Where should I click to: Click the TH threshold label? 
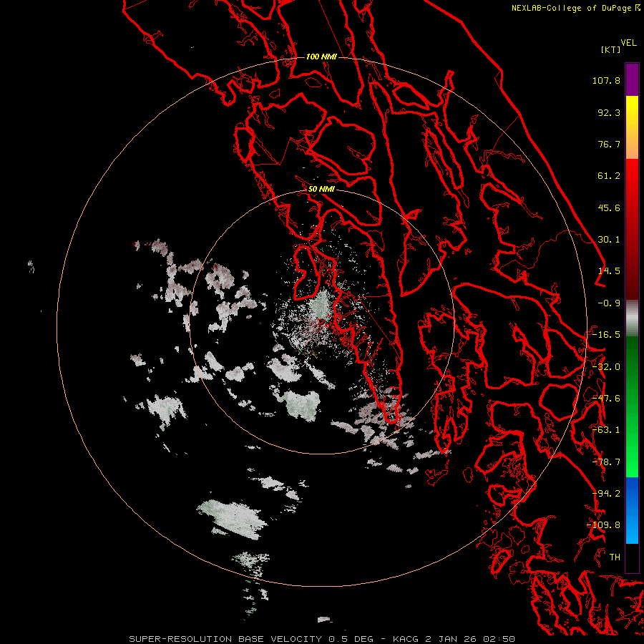click(615, 557)
